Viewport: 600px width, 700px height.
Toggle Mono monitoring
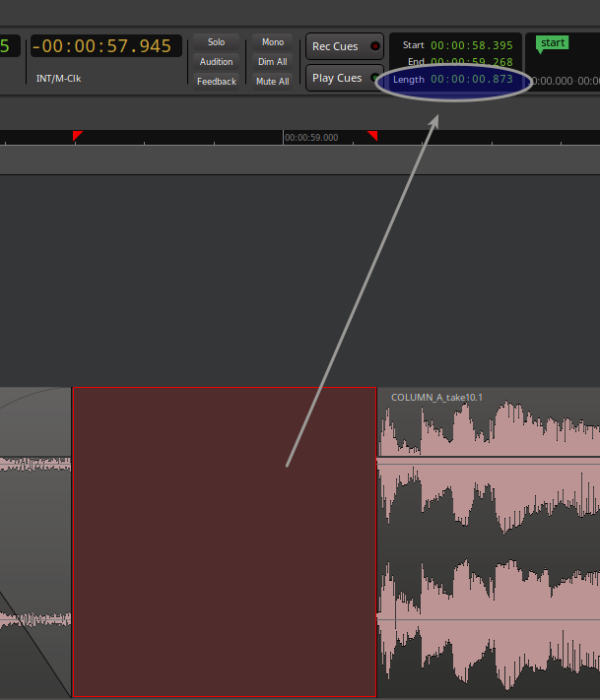click(x=272, y=42)
